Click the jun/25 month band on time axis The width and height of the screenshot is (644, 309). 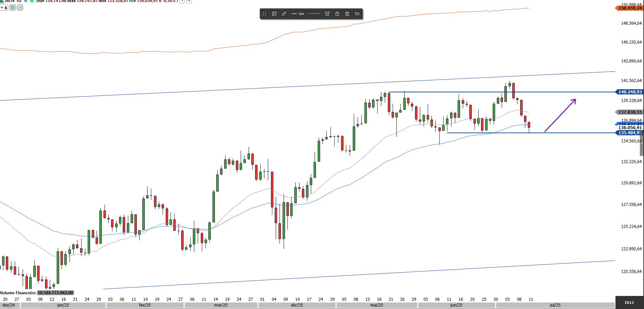click(x=456, y=305)
